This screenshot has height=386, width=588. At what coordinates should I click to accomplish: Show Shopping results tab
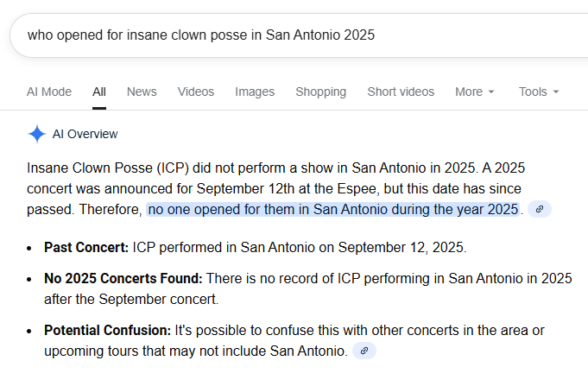[x=320, y=92]
